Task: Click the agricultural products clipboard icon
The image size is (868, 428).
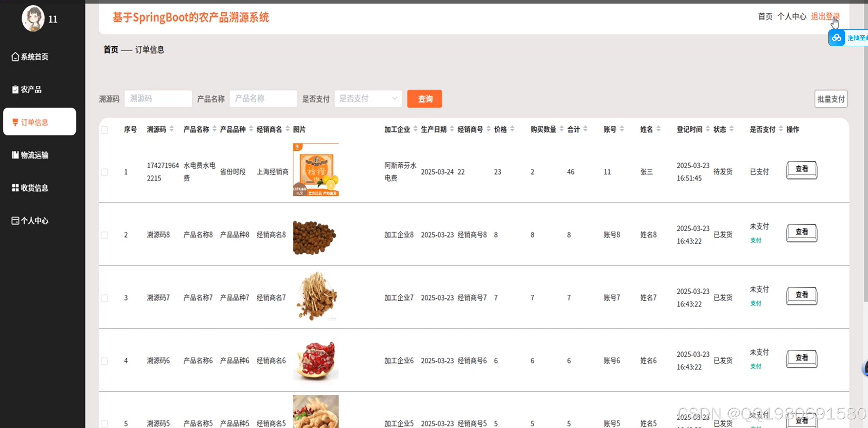Action: 15,89
